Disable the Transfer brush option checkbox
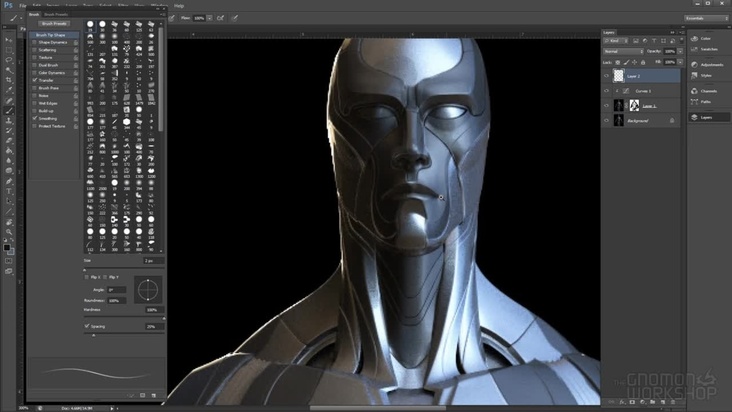Screen dimensions: 732x412 pos(35,80)
